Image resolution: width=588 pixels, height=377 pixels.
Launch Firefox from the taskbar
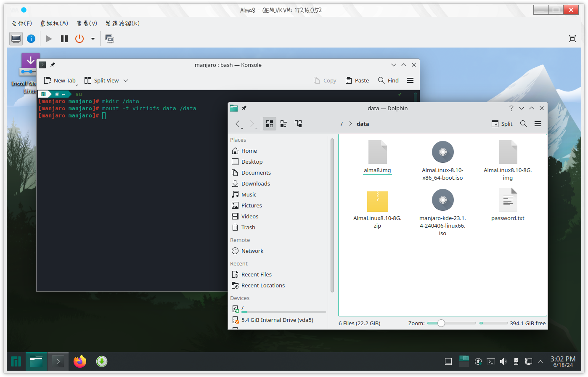[x=80, y=361]
